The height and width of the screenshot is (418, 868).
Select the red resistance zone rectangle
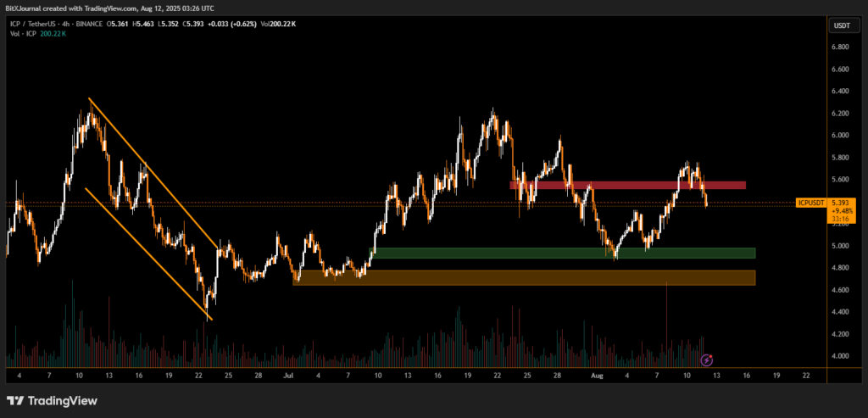[x=627, y=185]
